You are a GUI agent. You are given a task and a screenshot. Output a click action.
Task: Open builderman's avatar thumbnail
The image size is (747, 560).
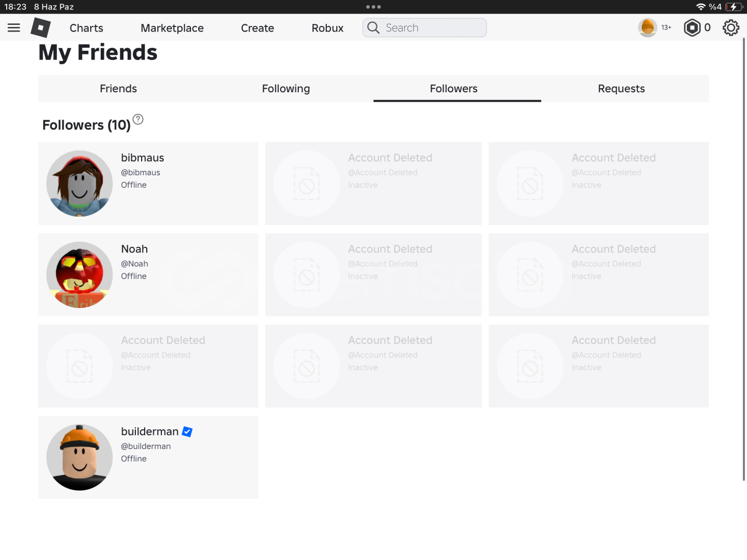click(79, 457)
